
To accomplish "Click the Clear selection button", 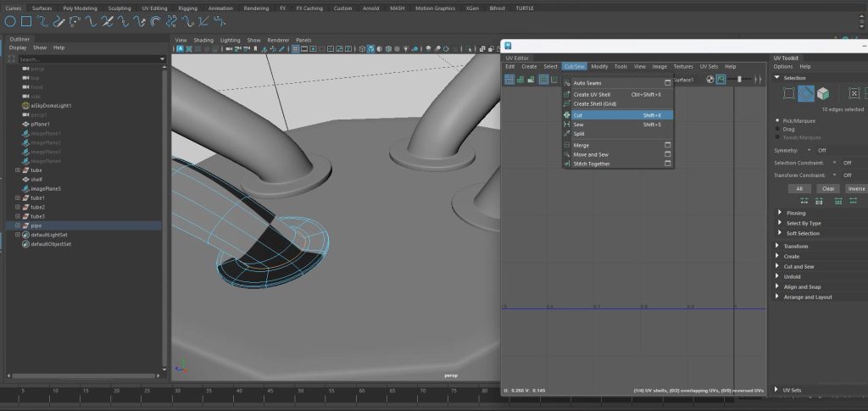I will pos(828,189).
